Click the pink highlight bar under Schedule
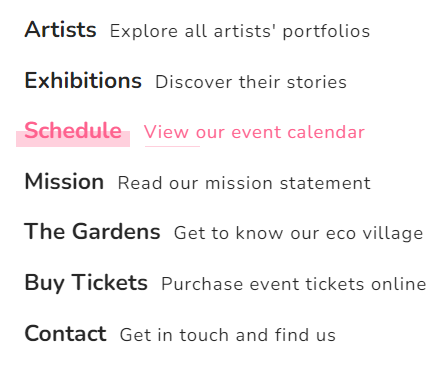 (x=73, y=139)
